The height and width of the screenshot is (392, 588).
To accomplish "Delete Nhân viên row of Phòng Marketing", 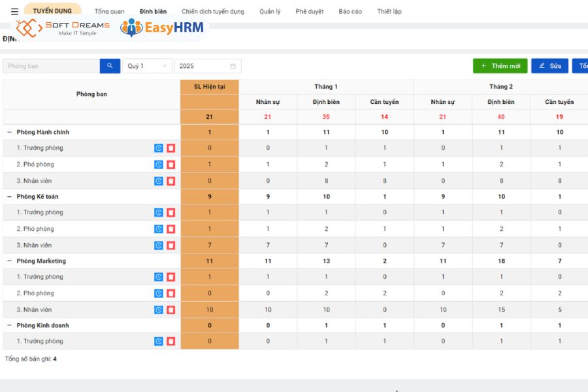I will [x=171, y=310].
